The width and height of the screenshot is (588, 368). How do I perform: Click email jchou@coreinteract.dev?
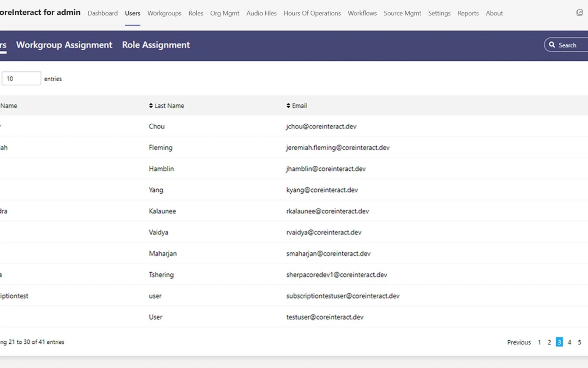click(x=321, y=127)
